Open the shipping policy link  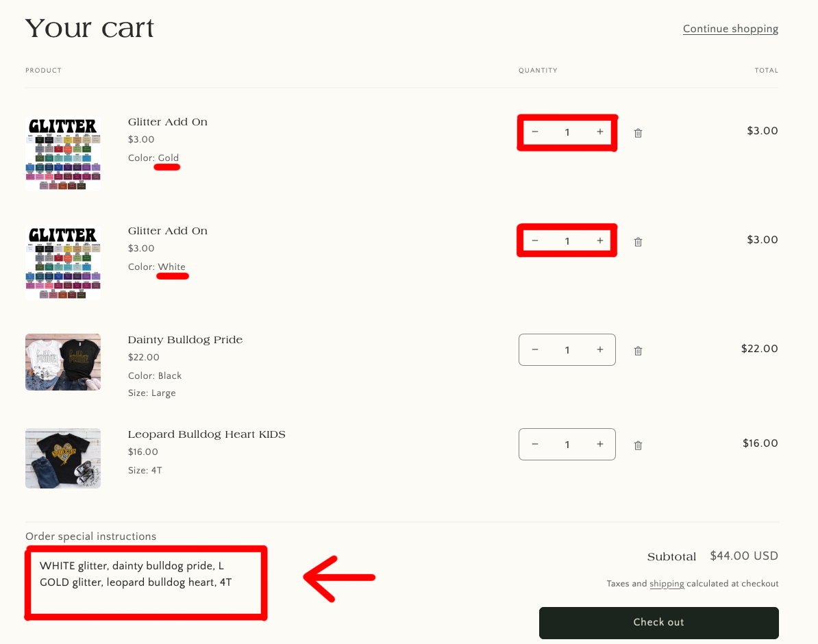click(667, 584)
